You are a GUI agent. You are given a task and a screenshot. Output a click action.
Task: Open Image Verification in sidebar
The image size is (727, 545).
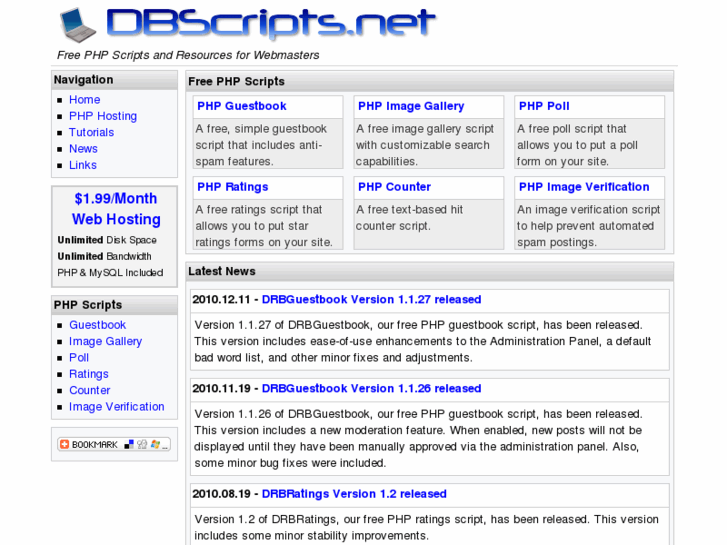pyautogui.click(x=116, y=407)
